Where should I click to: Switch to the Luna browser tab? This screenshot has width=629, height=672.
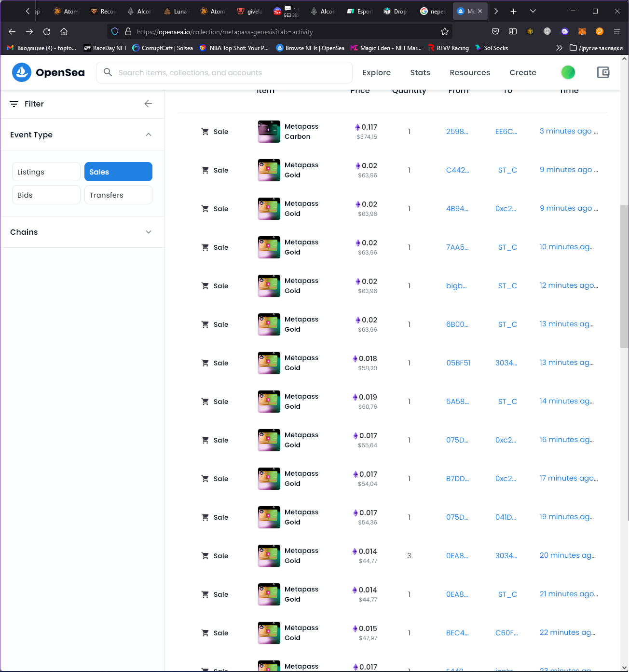pyautogui.click(x=177, y=11)
